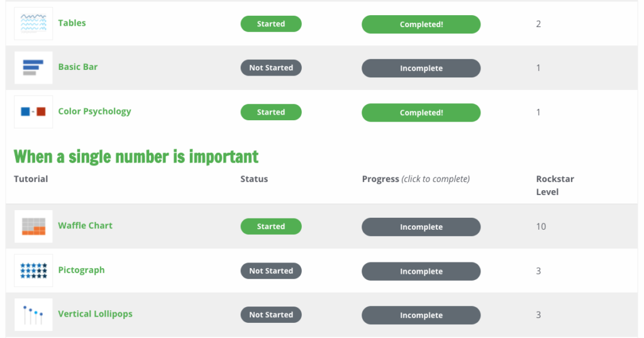Toggle Pictograph Incomplete progress button

coord(421,271)
